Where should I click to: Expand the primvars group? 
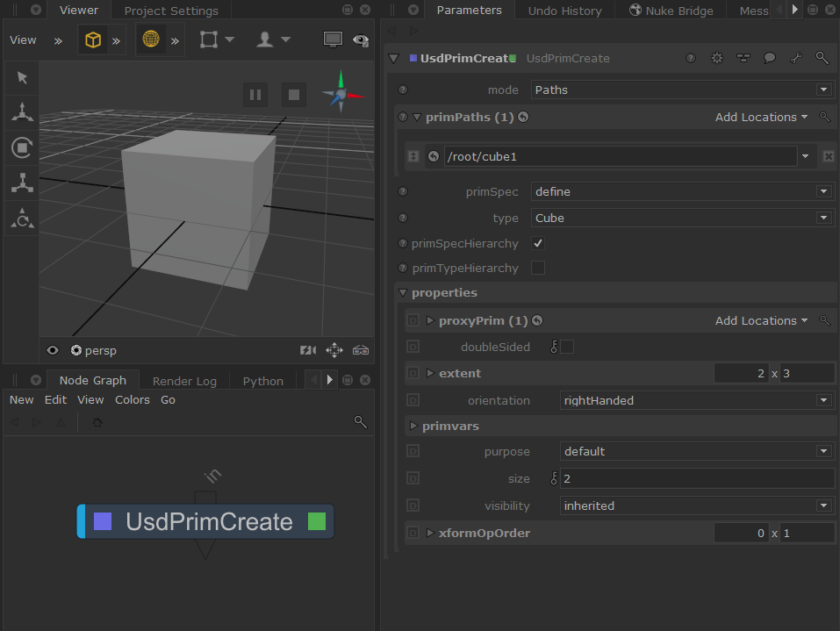(413, 426)
